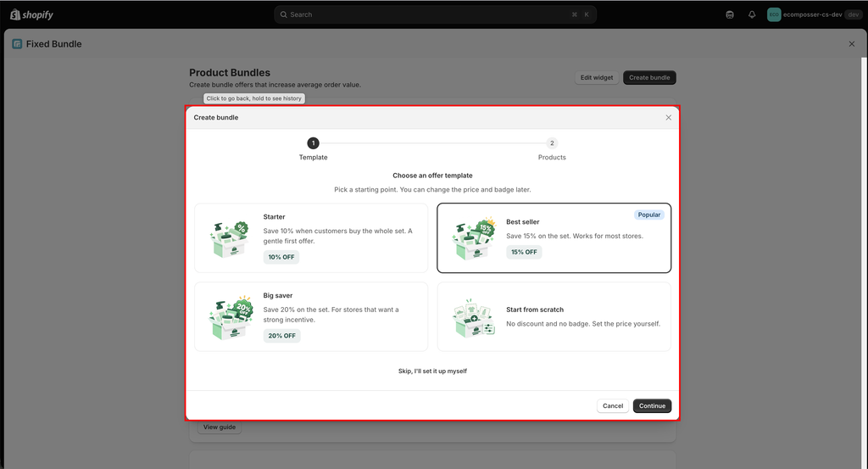Viewport: 868px width, 469px height.
Task: Open the ecomposser-cs-dev account menu
Action: point(813,15)
